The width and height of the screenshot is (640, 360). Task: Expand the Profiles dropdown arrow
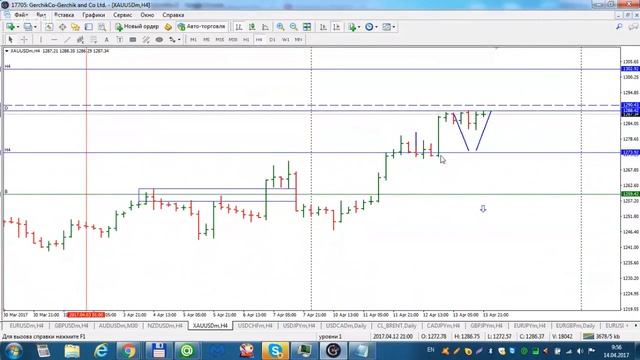pyautogui.click(x=35, y=27)
